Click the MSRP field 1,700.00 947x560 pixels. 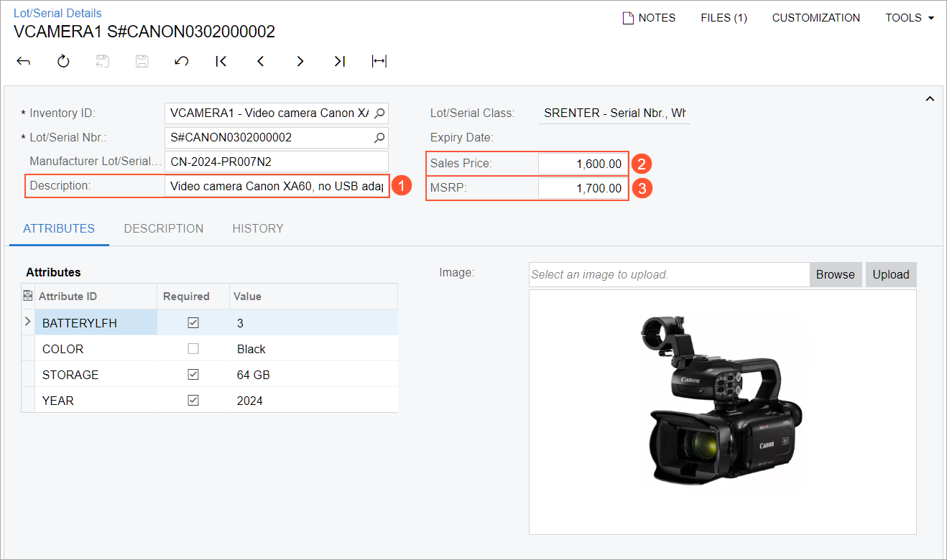click(x=583, y=188)
